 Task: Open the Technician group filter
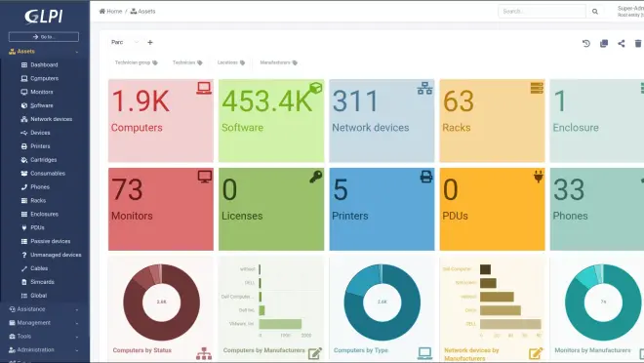(x=136, y=62)
